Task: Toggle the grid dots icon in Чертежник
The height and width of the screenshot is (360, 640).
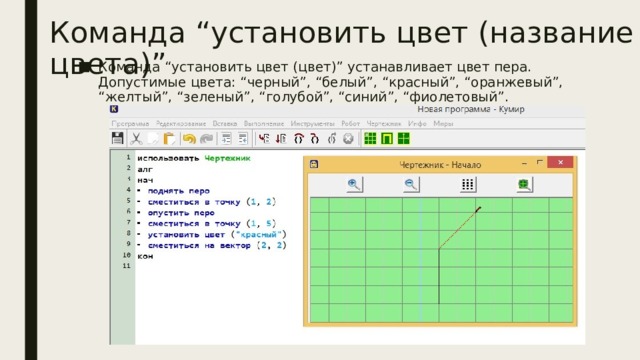Action: tap(468, 185)
